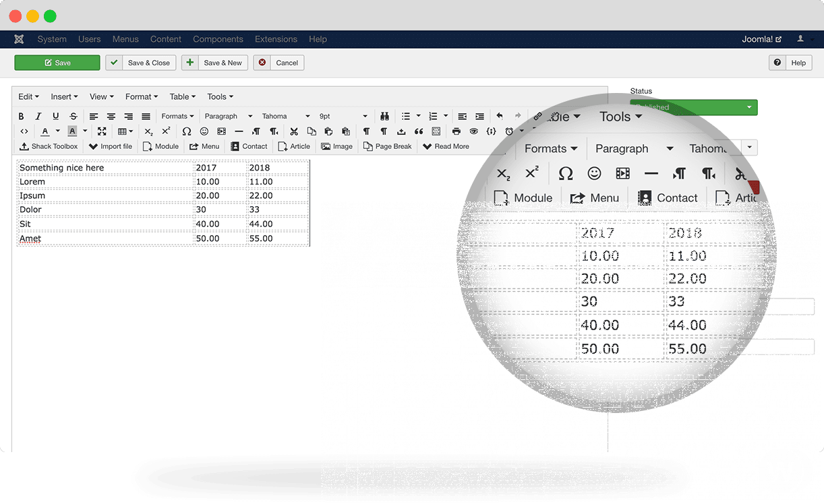Click the undo arrow icon
This screenshot has height=504, width=824.
click(x=500, y=117)
